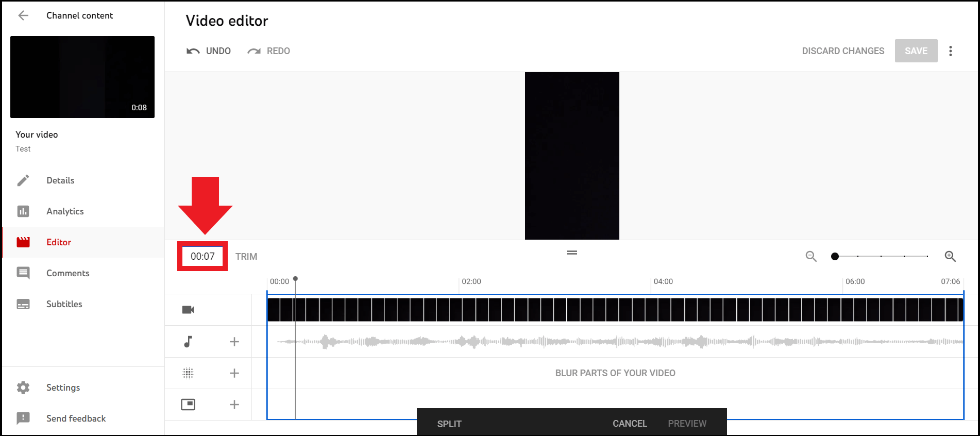
Task: Open the video thumbnail preview
Action: tap(82, 77)
